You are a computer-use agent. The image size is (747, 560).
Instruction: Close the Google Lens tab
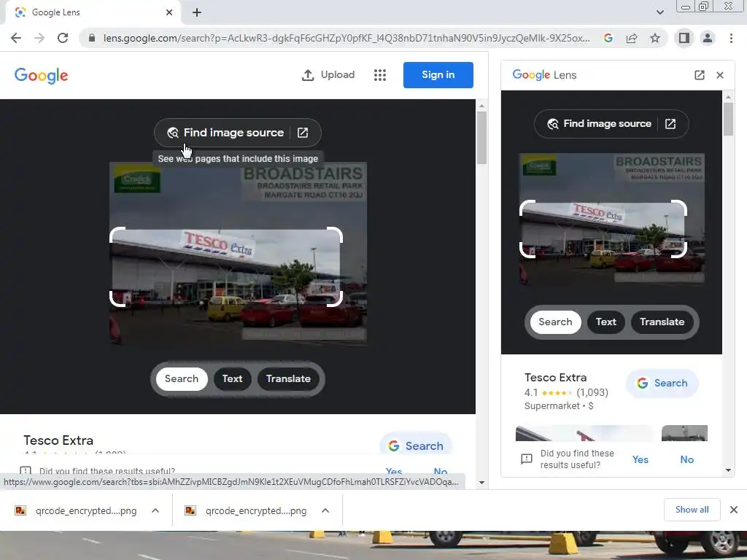169,12
